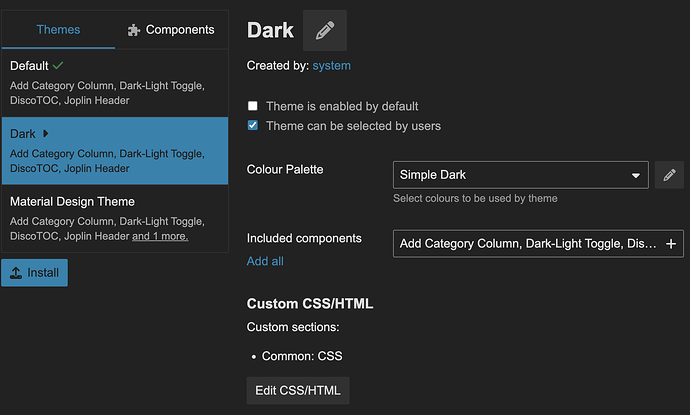Click the arrow indicator next to Dark

45,133
